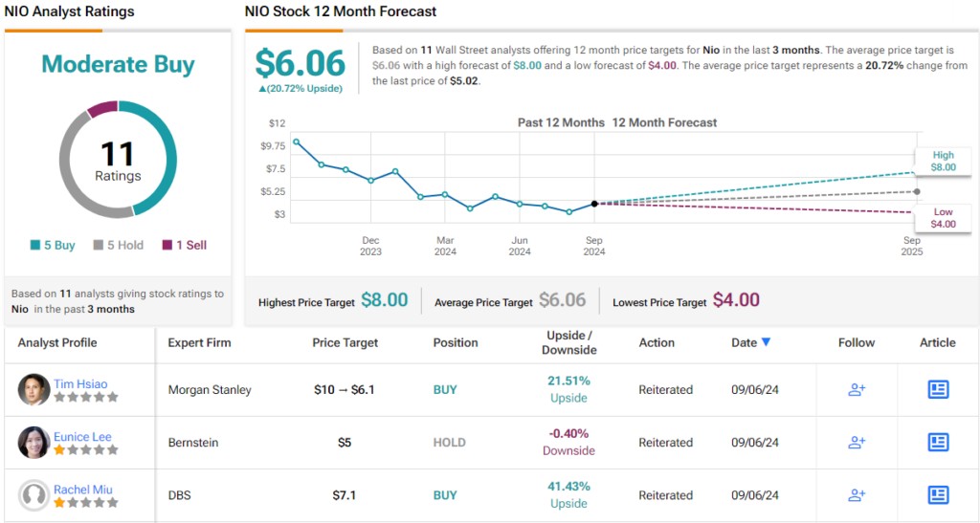Open Eunice Lee analyst profile link
980x523 pixels.
pyautogui.click(x=82, y=436)
